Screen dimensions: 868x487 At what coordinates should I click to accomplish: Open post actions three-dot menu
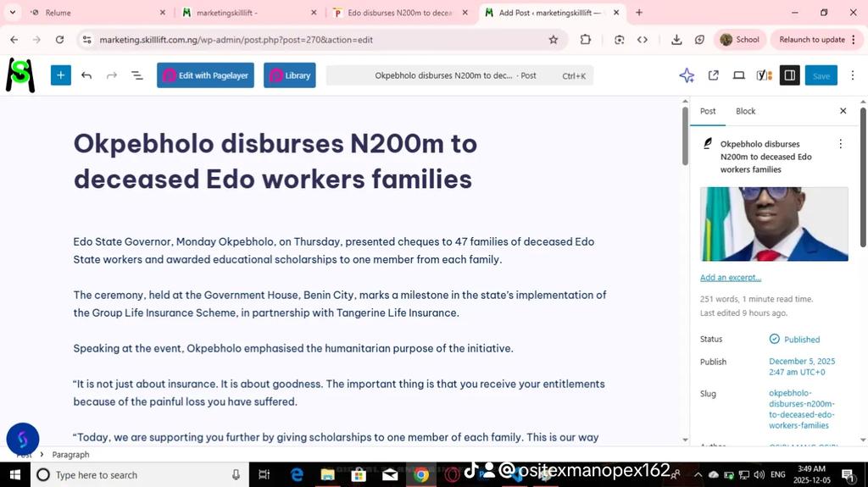pyautogui.click(x=840, y=144)
